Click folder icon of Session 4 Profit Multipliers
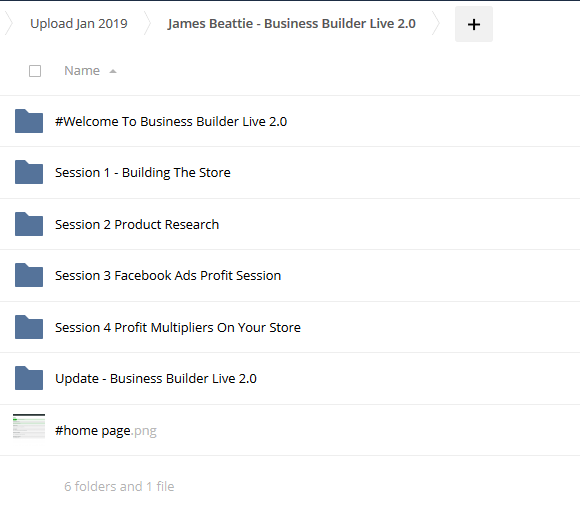 29,327
